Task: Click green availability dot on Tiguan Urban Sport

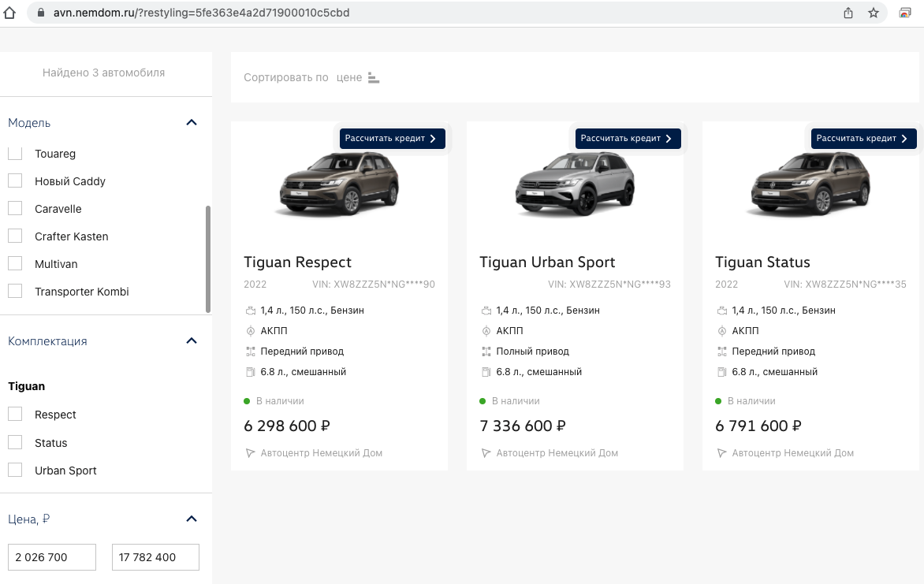Action: click(482, 401)
